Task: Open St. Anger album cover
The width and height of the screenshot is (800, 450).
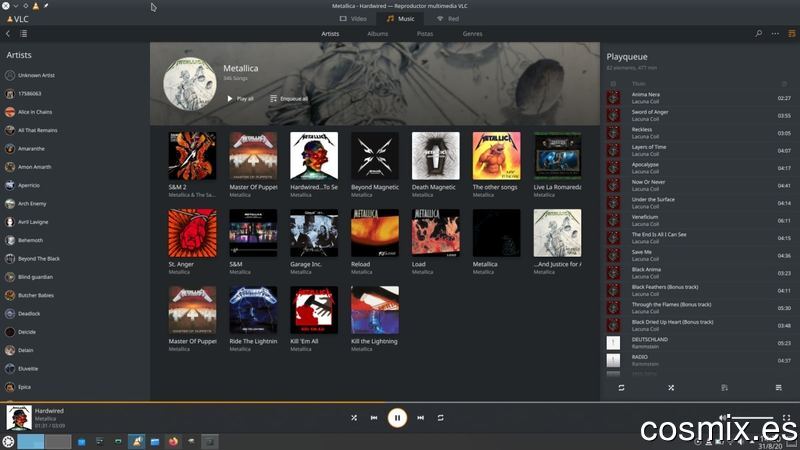Action: [192, 233]
